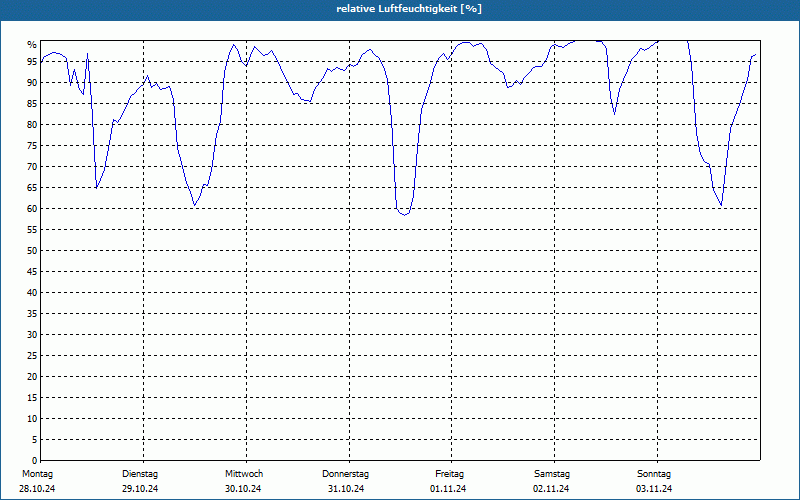
Task: Click the y-axis value '30'
Action: tap(32, 335)
